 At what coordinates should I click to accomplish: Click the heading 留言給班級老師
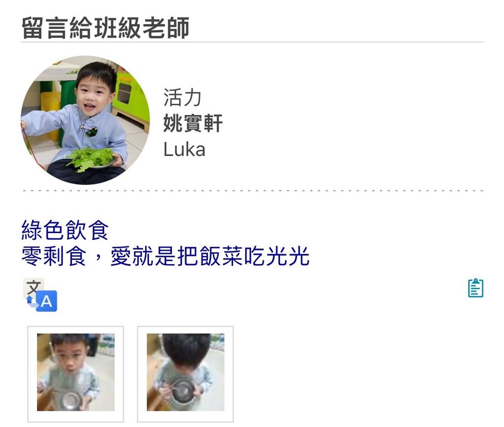click(x=105, y=28)
